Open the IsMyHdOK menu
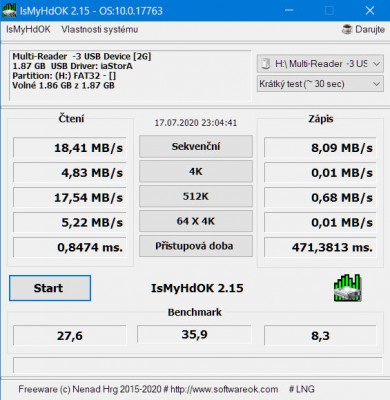Screen dimensions: 390x400 click(28, 29)
